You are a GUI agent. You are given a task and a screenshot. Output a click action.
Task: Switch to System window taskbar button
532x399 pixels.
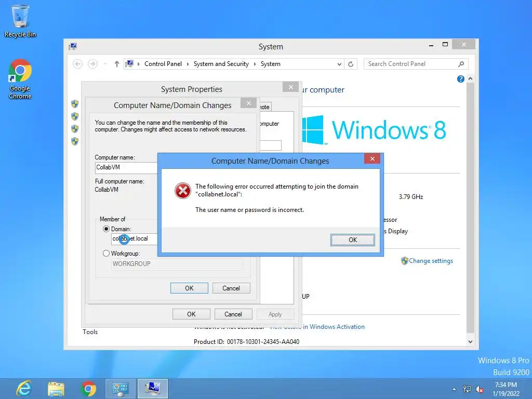(x=153, y=389)
